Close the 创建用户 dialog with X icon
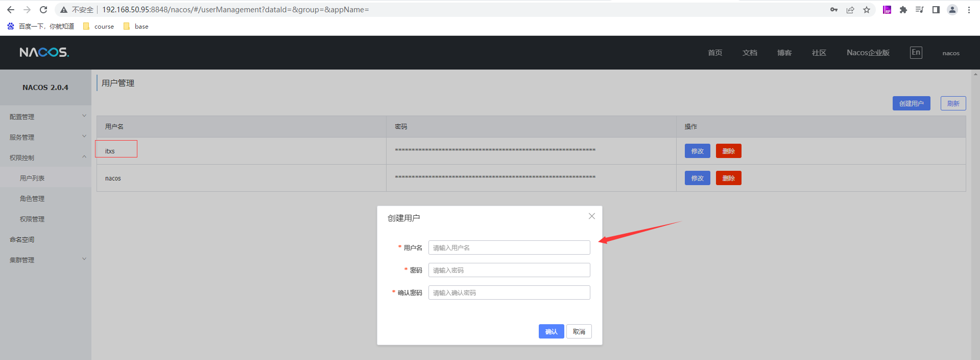The height and width of the screenshot is (360, 980). (x=591, y=216)
